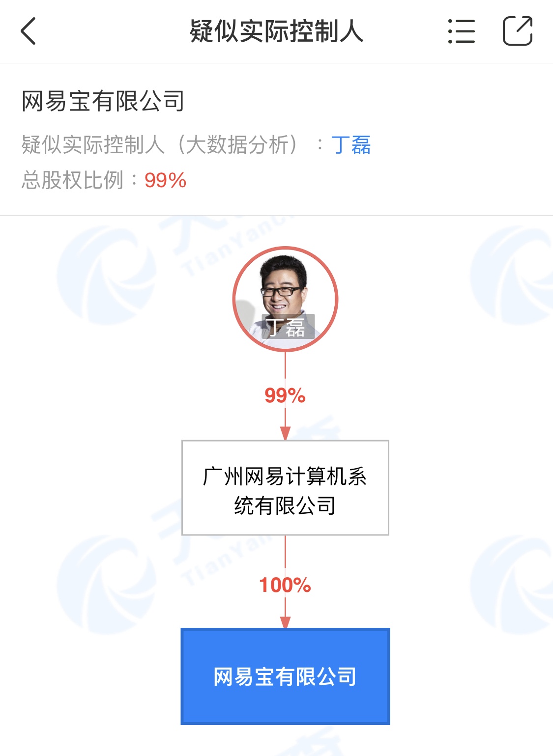
Task: Tap the 疑似实际控制人（大数据分析） label
Action: click(x=160, y=145)
